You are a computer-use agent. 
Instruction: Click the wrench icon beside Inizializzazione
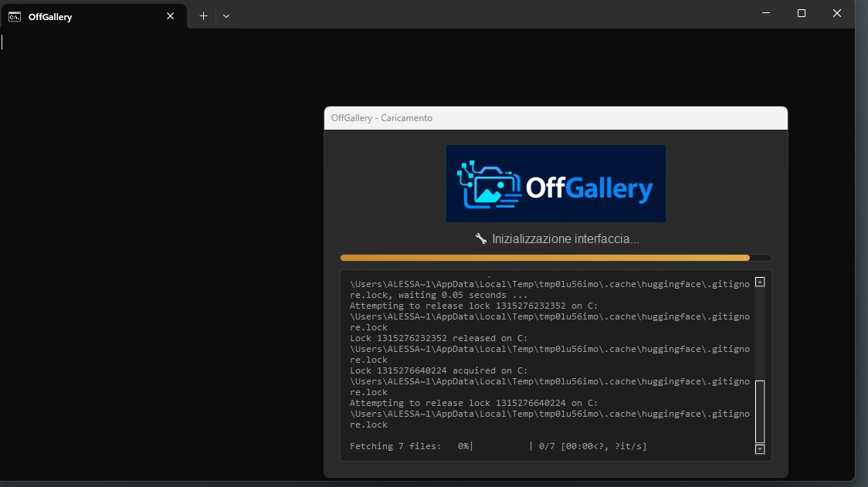point(481,238)
